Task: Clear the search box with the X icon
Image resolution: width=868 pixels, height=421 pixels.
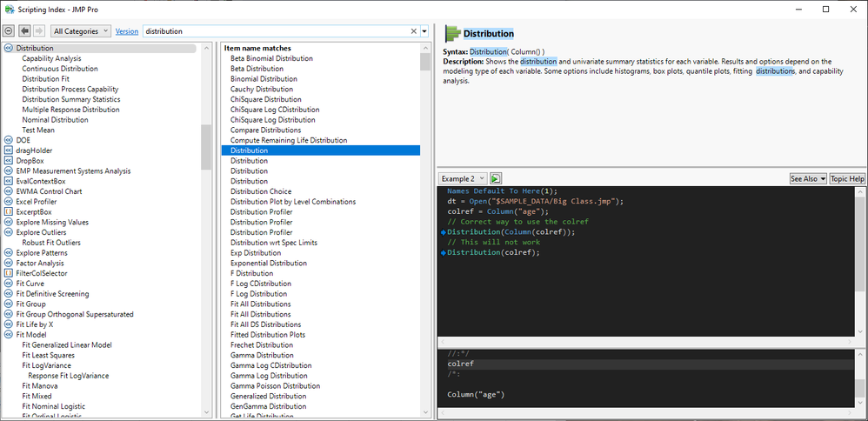Action: 413,31
